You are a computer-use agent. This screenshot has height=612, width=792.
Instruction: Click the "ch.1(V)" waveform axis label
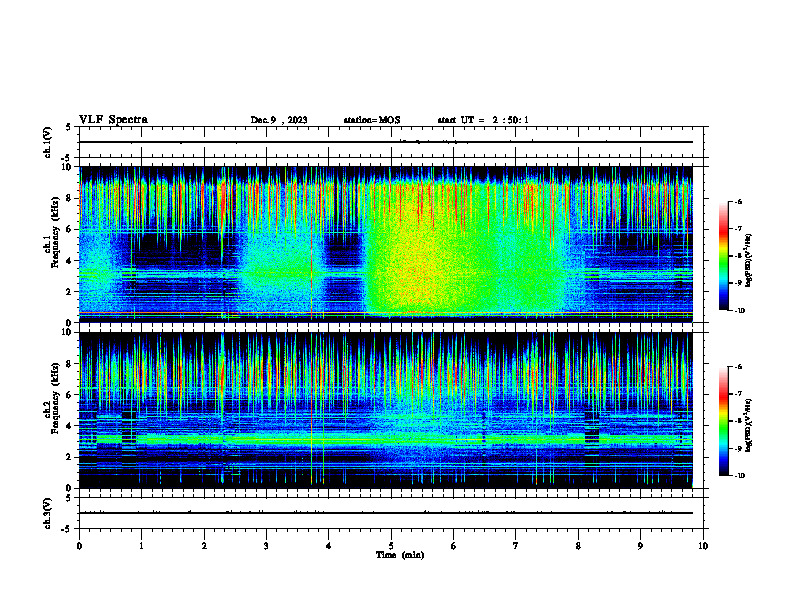pyautogui.click(x=48, y=142)
